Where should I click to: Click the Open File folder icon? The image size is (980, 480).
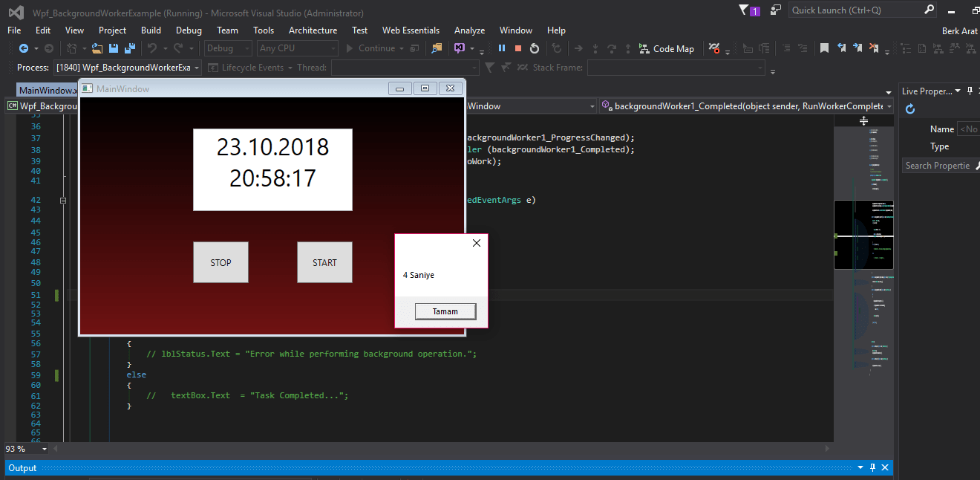(97, 48)
